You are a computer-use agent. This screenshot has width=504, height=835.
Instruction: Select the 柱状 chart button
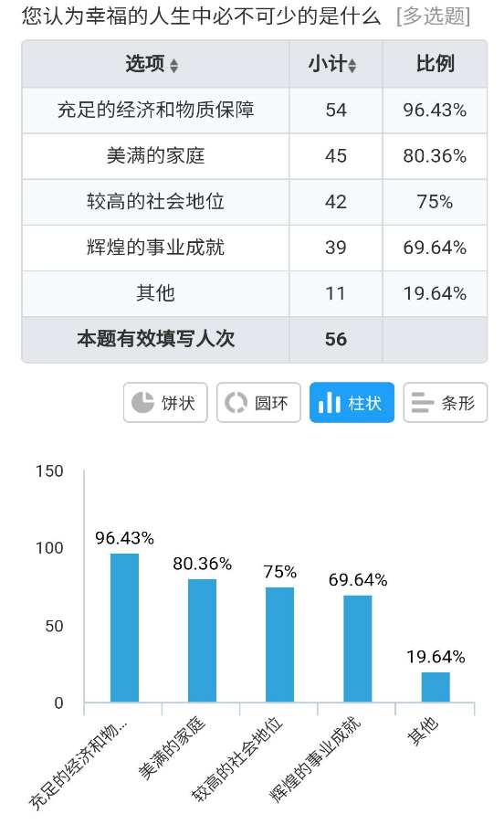pos(352,403)
